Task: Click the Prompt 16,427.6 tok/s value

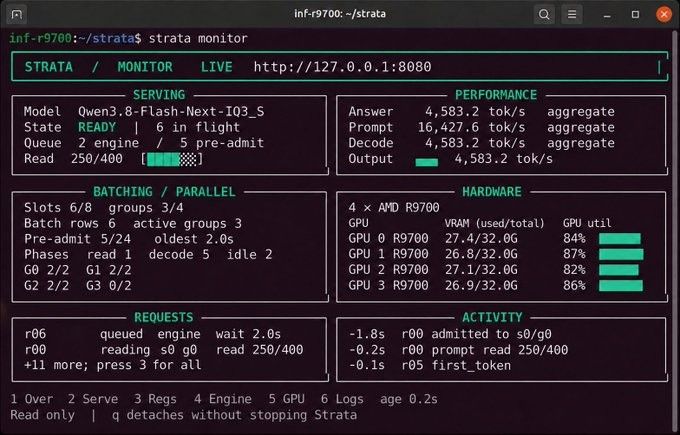Action: (x=471, y=128)
